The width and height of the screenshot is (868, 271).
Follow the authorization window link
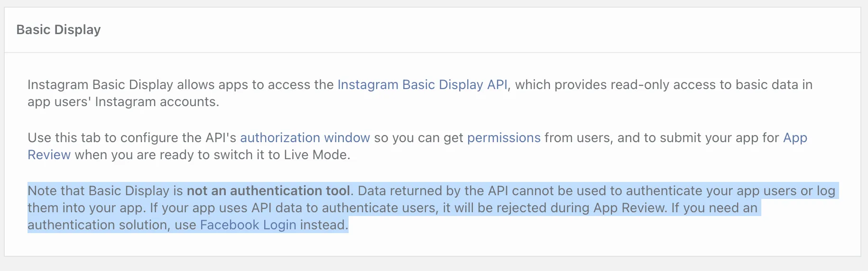tap(305, 138)
